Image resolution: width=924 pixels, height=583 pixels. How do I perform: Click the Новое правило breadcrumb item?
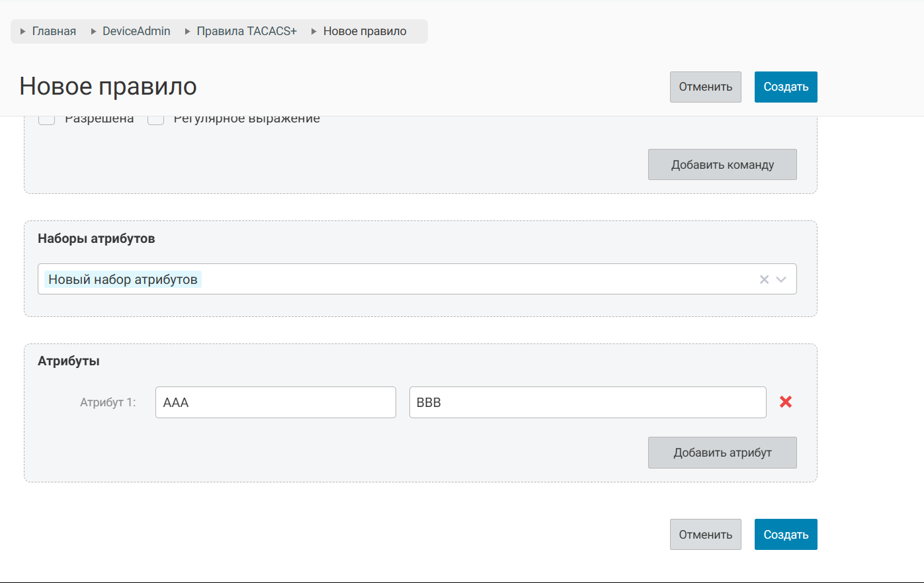pos(364,31)
